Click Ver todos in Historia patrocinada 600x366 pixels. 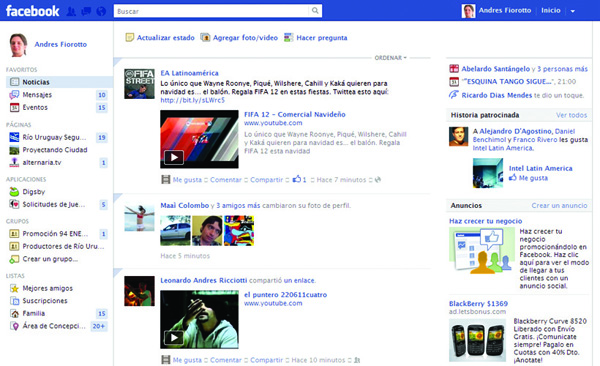[x=571, y=115]
